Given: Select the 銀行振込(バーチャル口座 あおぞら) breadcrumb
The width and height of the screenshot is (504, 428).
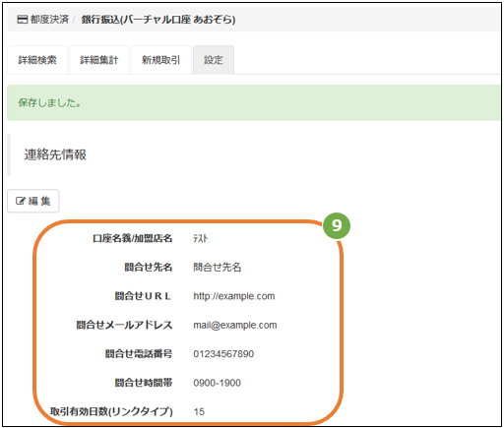Looking at the screenshot, I should pos(158,20).
